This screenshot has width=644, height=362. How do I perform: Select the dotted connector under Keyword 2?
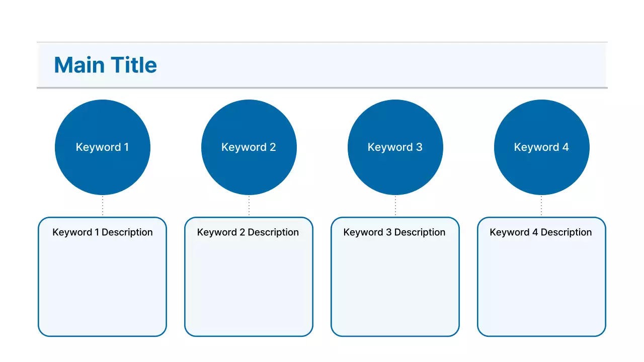(x=249, y=206)
